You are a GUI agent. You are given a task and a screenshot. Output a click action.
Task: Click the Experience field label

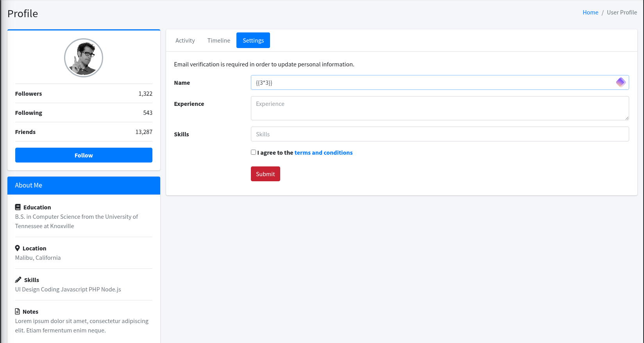point(189,104)
